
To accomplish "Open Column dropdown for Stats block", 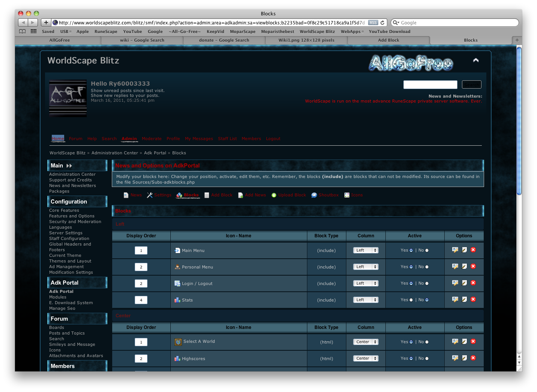I will [366, 300].
